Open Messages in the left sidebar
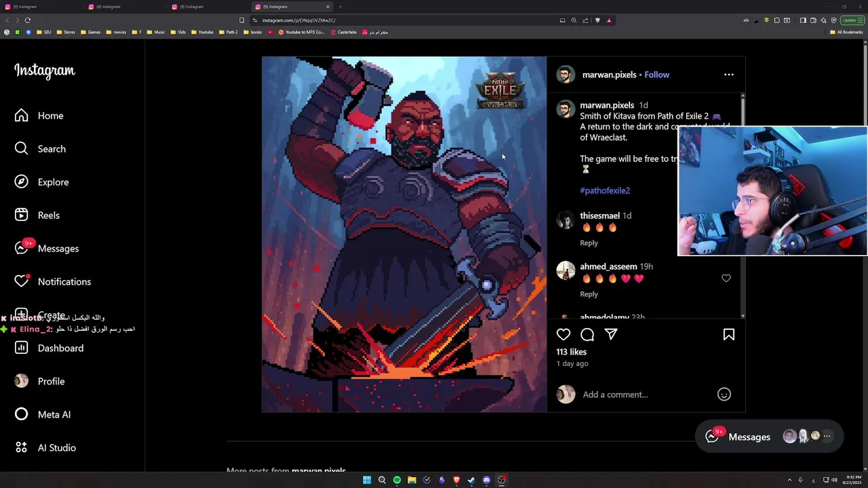 coord(46,249)
